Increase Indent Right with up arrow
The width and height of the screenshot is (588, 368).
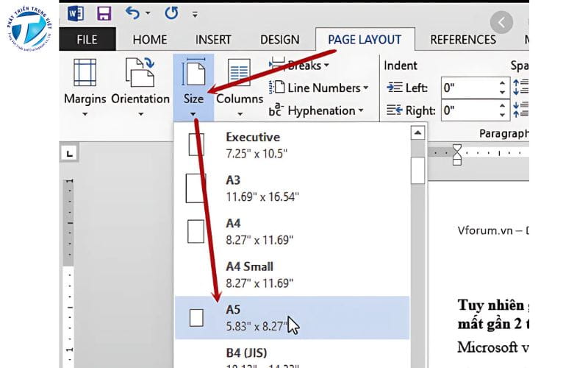pyautogui.click(x=503, y=106)
